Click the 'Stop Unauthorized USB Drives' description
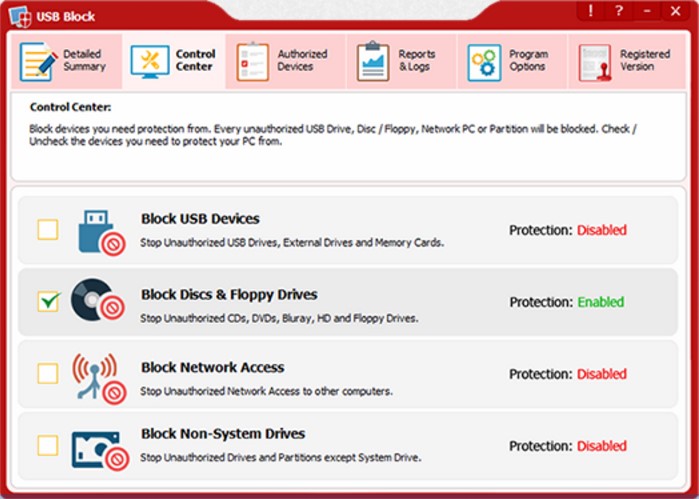The width and height of the screenshot is (699, 499). point(292,243)
